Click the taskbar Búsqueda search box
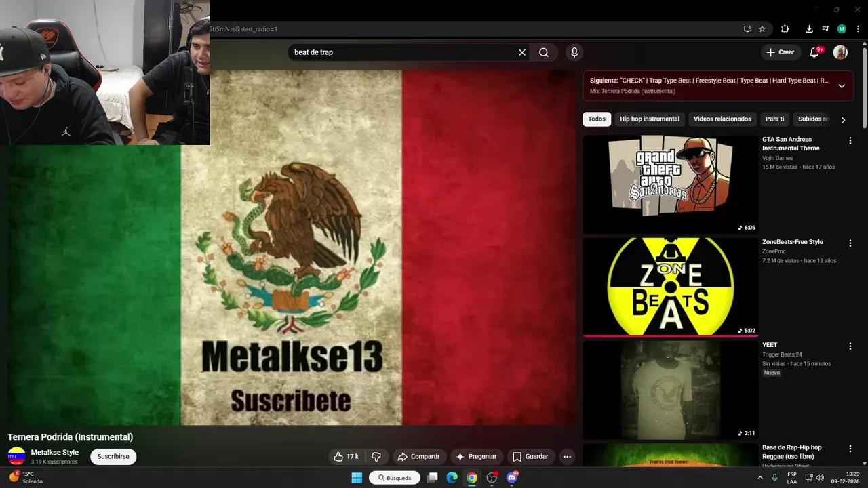Viewport: 868px width, 488px height. pyautogui.click(x=395, y=478)
